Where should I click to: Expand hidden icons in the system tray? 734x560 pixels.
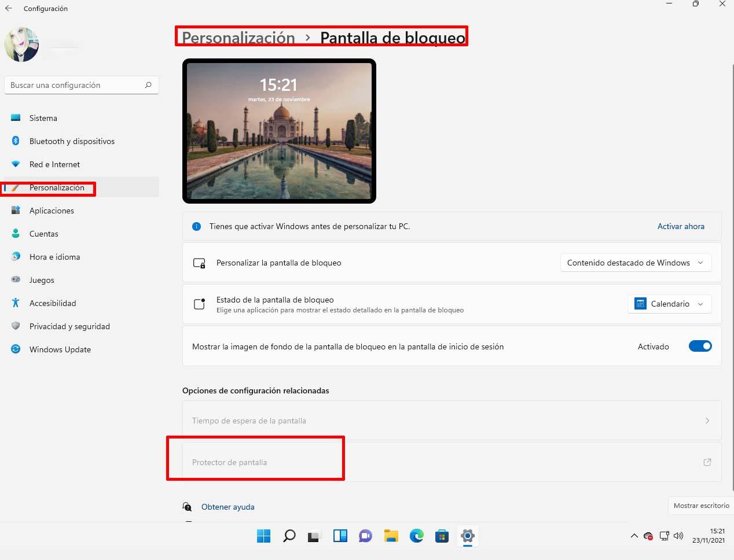coord(634,536)
